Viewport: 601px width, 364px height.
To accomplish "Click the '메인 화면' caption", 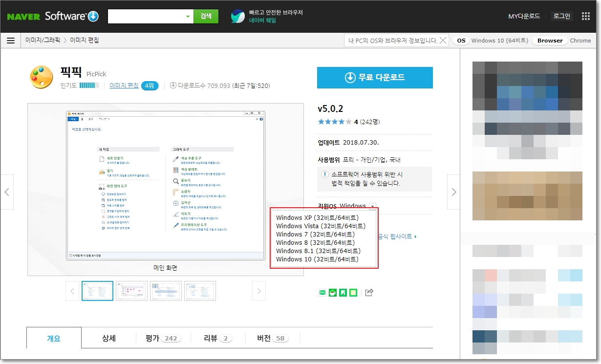I will 165,268.
